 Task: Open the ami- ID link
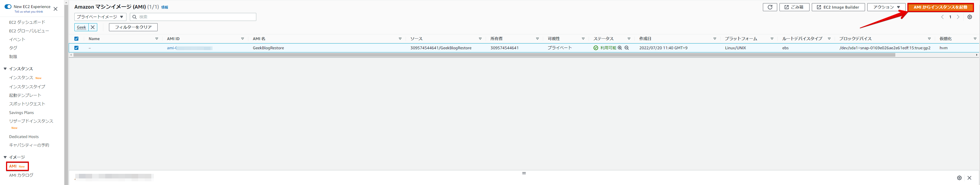(189, 48)
